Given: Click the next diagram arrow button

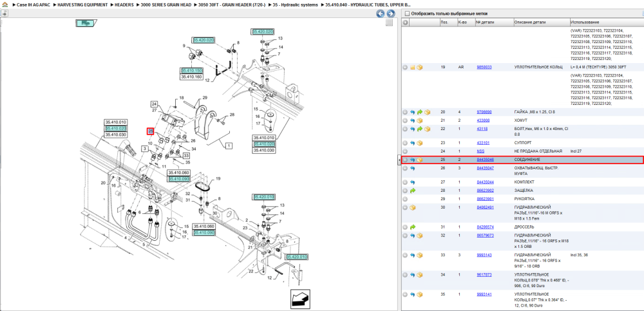Looking at the screenshot, I should [390, 14].
